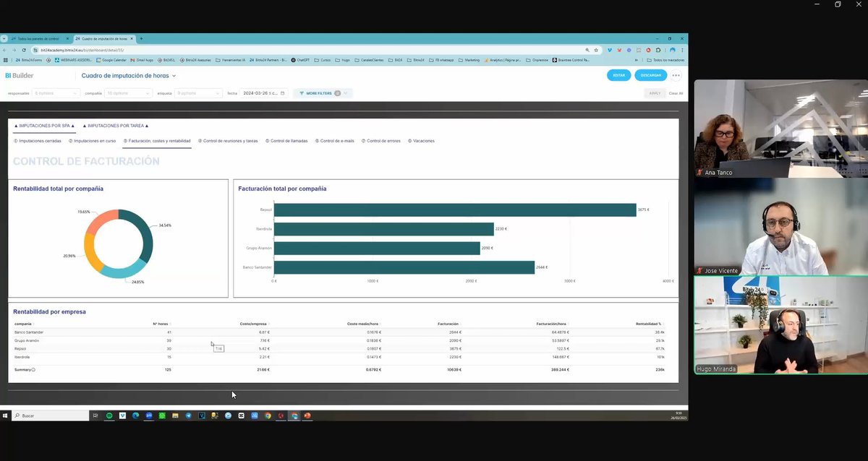Sort table by Coste/empresa column

pyautogui.click(x=254, y=324)
